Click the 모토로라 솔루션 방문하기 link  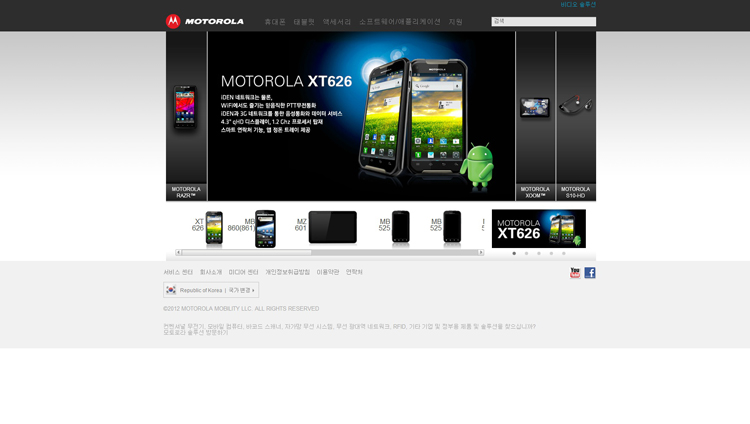(x=196, y=332)
